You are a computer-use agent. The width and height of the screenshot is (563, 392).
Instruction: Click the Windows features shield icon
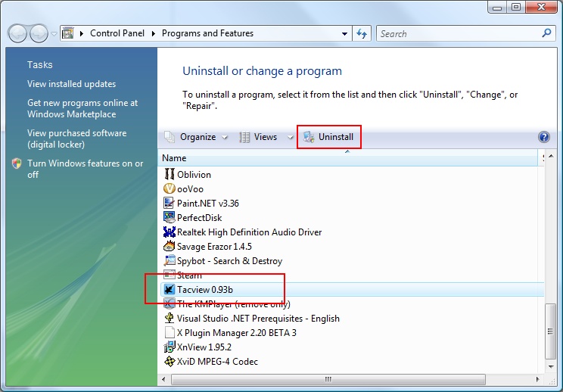(17, 163)
